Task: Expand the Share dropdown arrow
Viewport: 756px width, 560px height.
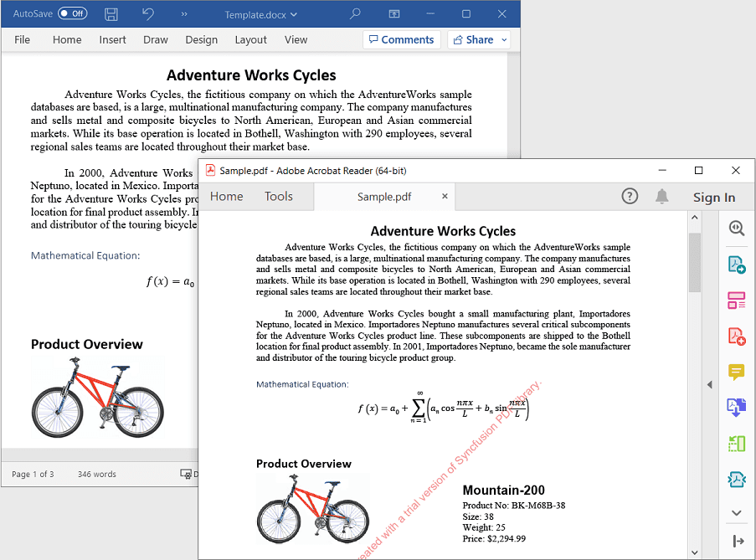Action: pos(504,39)
